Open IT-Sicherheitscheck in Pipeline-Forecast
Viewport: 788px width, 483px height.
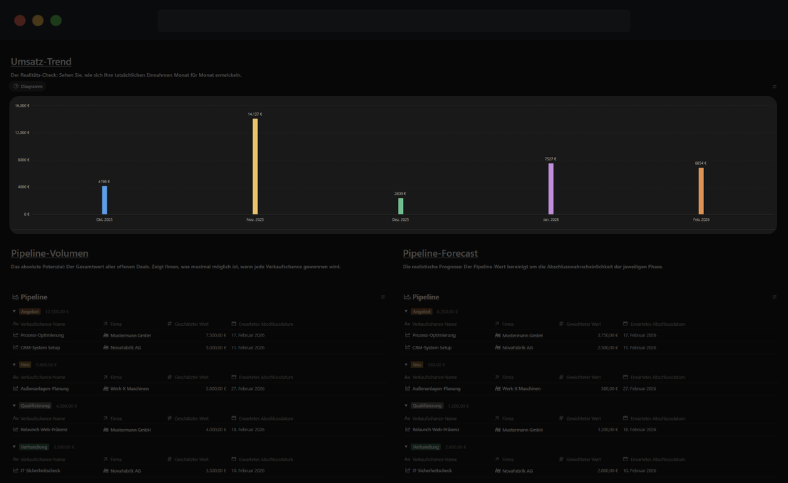[432, 471]
